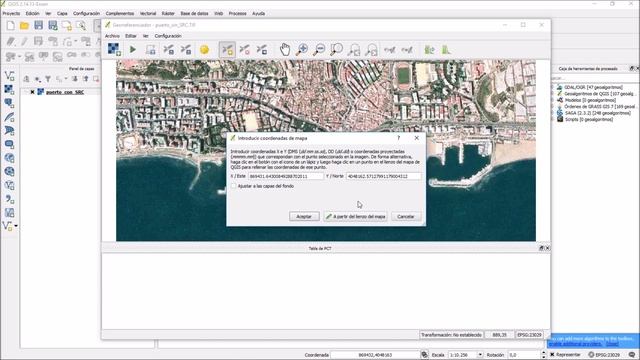Toggle mouse coordinate extents icon in status bar
This screenshot has height=360, width=640.
pyautogui.click(x=424, y=355)
